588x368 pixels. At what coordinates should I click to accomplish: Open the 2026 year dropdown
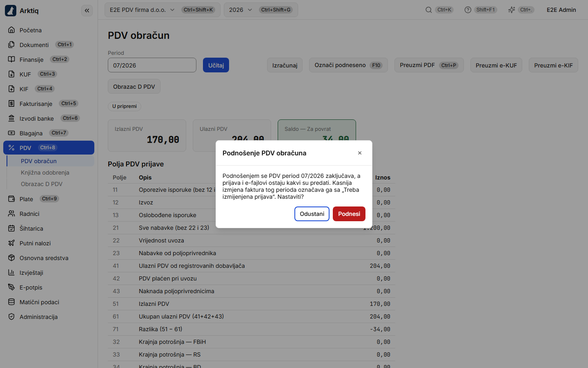click(x=261, y=10)
